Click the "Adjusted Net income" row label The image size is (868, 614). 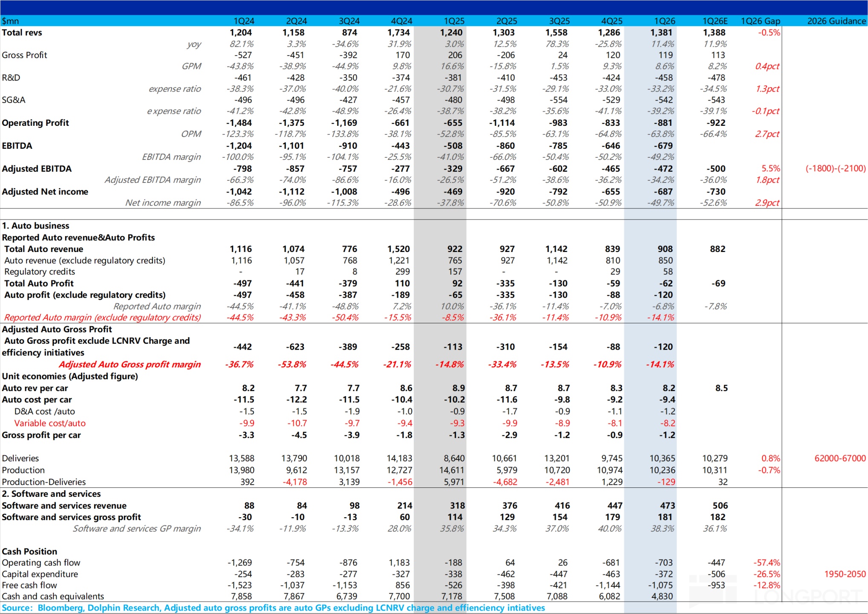point(45,191)
